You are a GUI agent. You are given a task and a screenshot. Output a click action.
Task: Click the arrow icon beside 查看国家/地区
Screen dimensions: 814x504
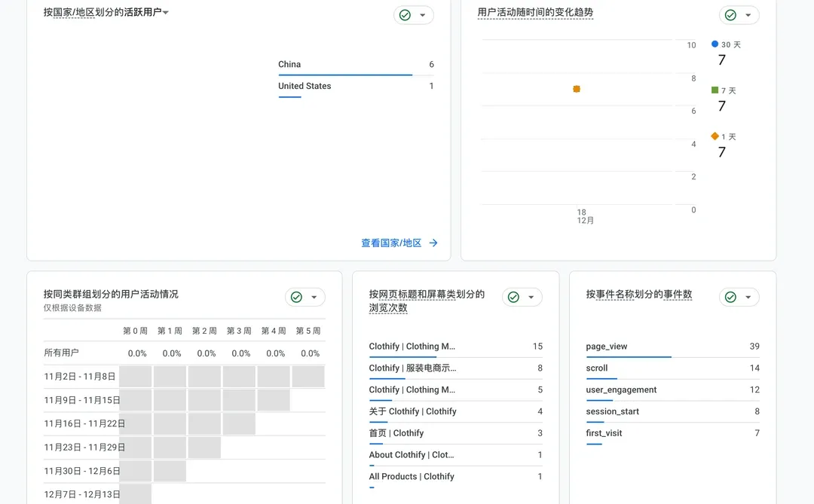(x=433, y=243)
